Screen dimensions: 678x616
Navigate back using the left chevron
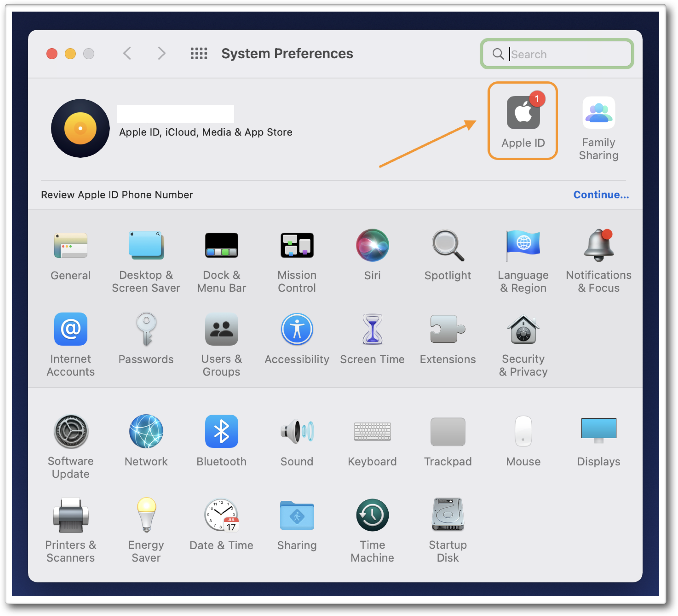pos(127,53)
